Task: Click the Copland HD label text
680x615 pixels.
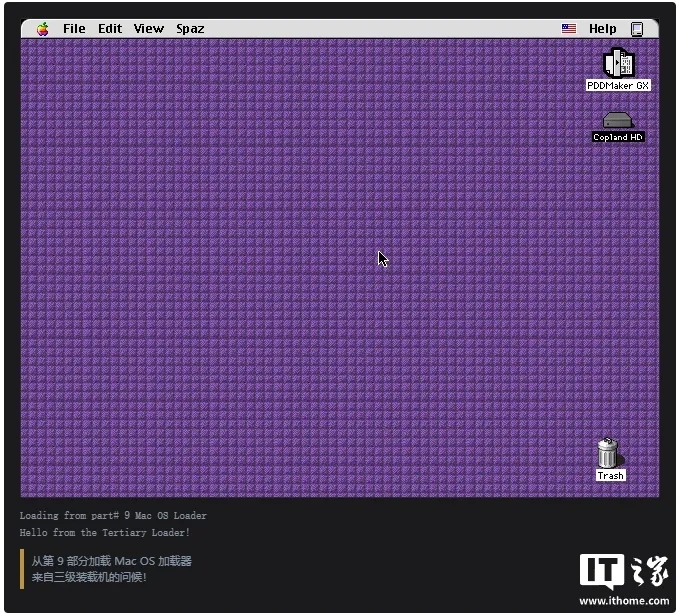Action: [618, 137]
